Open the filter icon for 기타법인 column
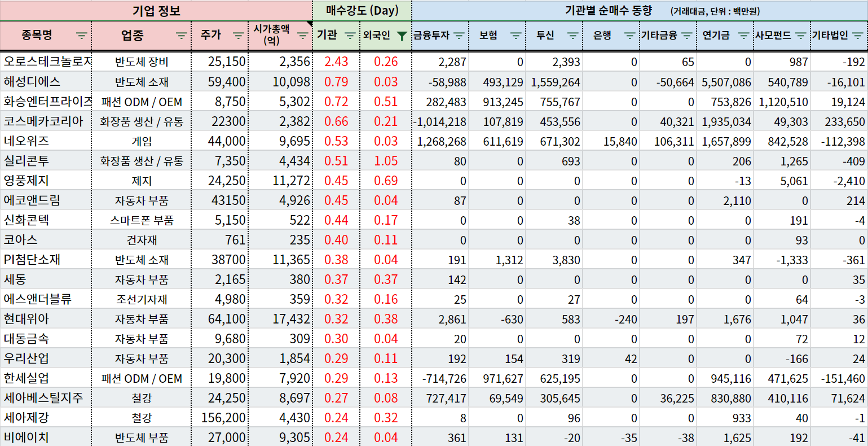The width and height of the screenshot is (868, 446). 858,36
